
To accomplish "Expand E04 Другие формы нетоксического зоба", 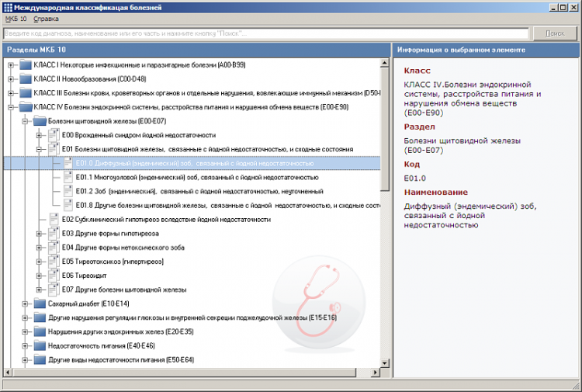I will pos(39,248).
